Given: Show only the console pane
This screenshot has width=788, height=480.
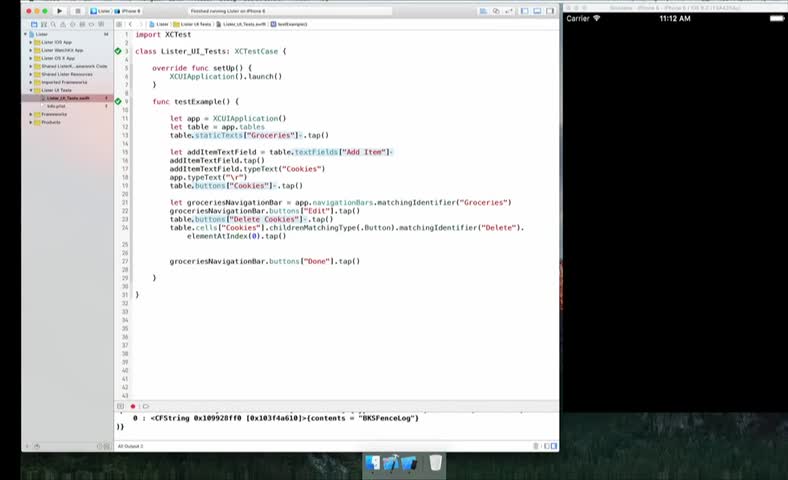Looking at the screenshot, I should 554,446.
